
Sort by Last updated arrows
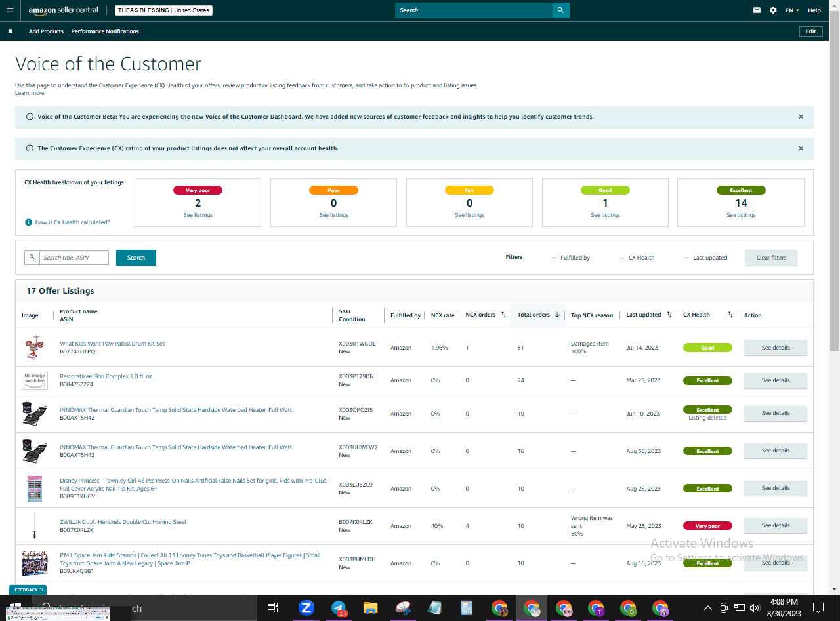669,315
